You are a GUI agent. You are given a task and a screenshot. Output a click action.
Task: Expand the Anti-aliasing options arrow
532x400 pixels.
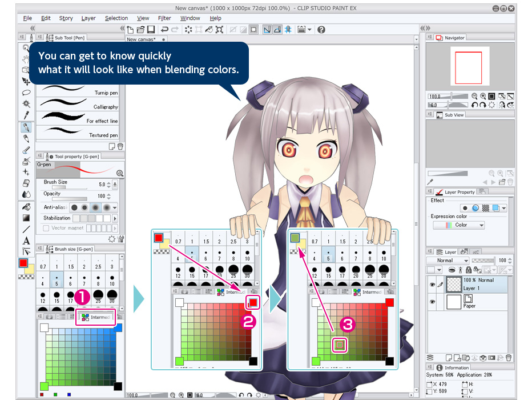tap(115, 207)
